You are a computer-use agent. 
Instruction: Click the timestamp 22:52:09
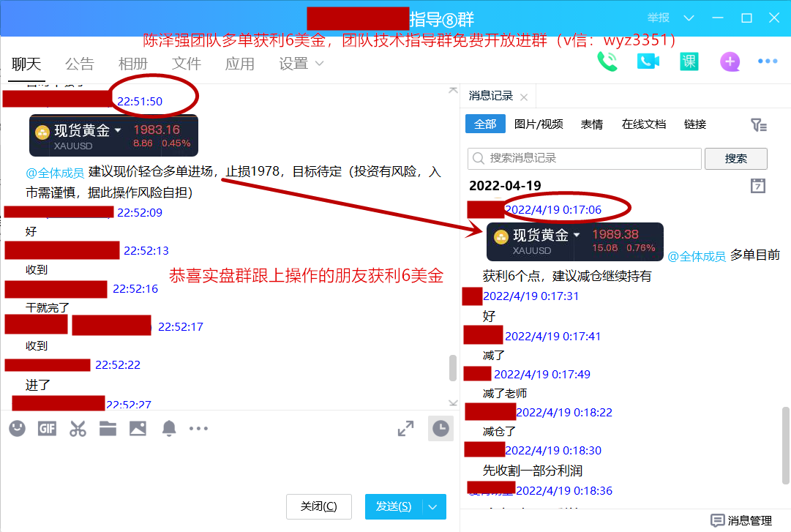click(x=140, y=213)
